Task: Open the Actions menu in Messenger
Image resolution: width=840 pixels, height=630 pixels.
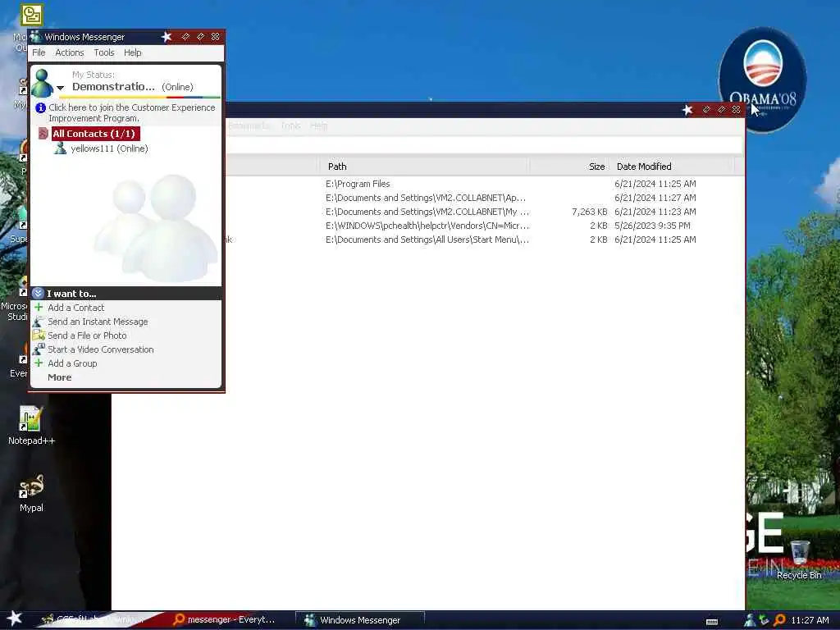Action: pos(70,52)
